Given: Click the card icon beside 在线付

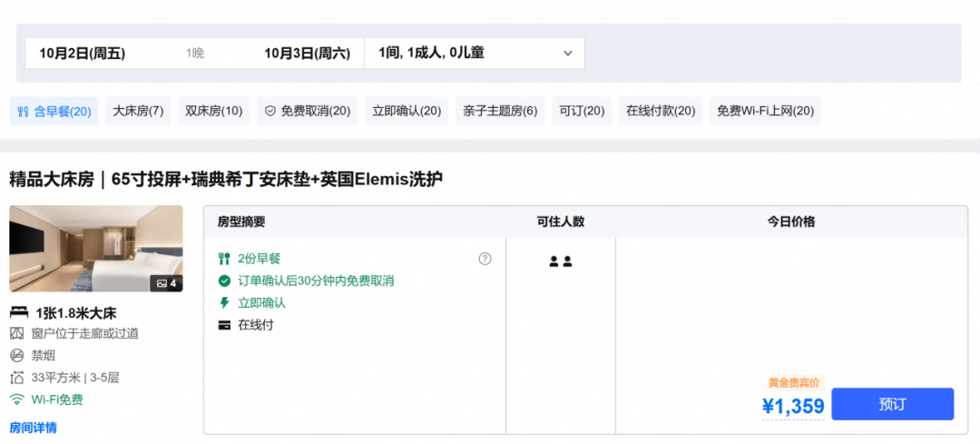Looking at the screenshot, I should [224, 325].
